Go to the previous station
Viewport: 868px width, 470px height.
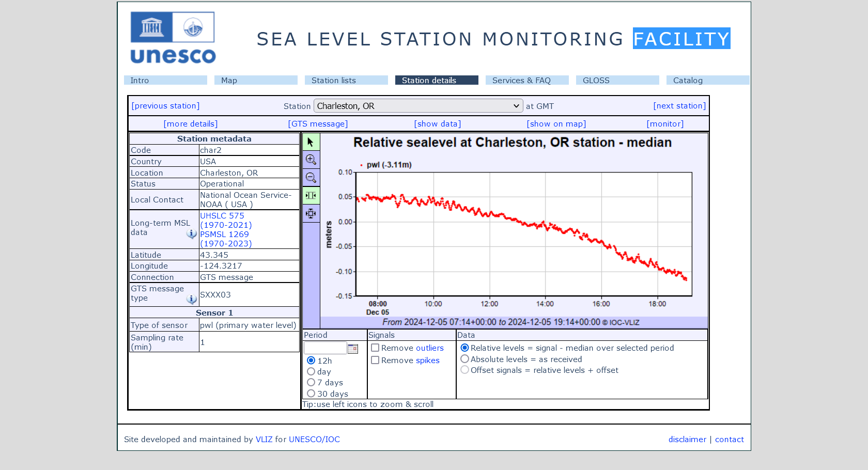(165, 106)
